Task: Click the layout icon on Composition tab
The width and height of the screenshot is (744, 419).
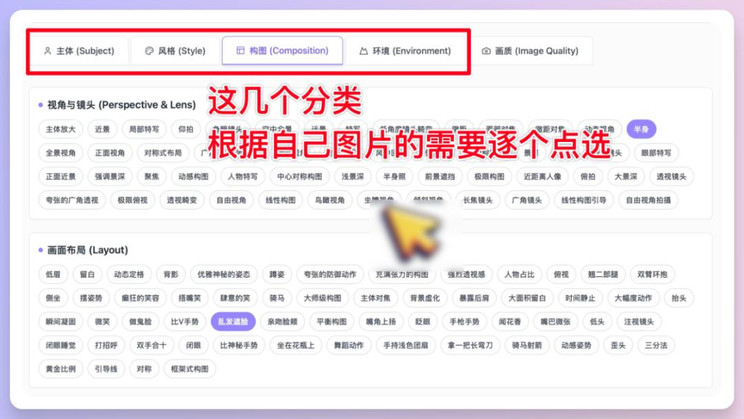Action: click(x=241, y=50)
